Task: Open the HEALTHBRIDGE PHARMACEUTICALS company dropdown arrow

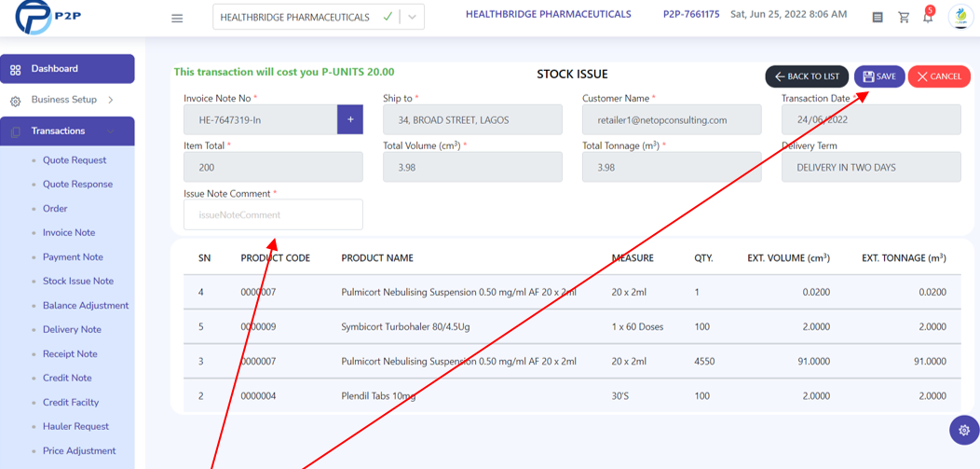Action: point(411,18)
